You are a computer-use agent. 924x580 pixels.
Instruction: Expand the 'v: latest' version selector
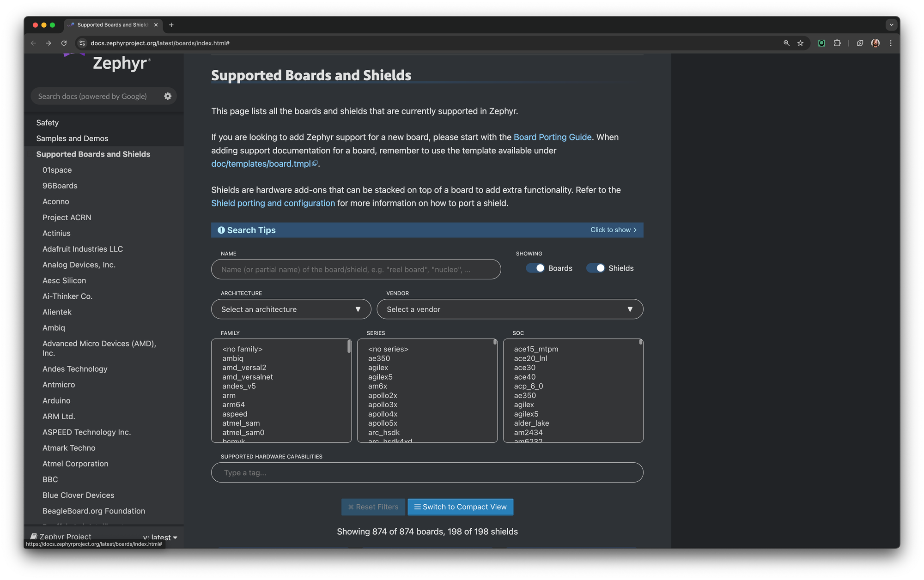tap(160, 537)
